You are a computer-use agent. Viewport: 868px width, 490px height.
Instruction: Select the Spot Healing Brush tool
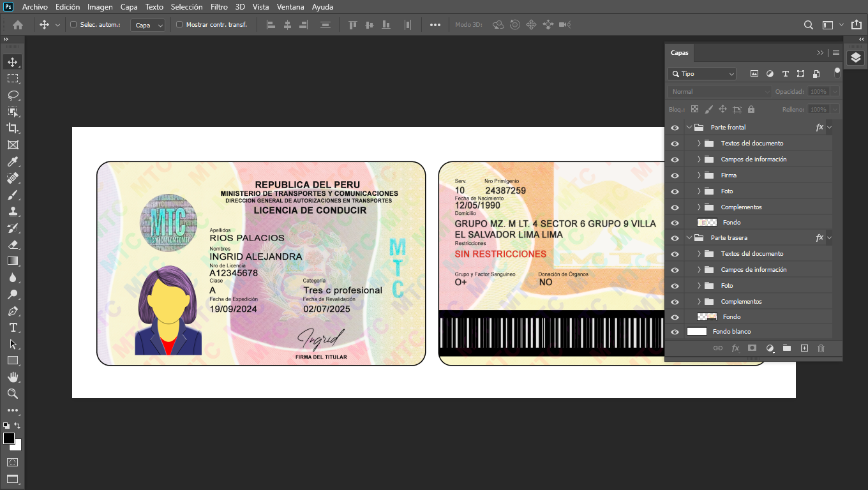tap(13, 178)
